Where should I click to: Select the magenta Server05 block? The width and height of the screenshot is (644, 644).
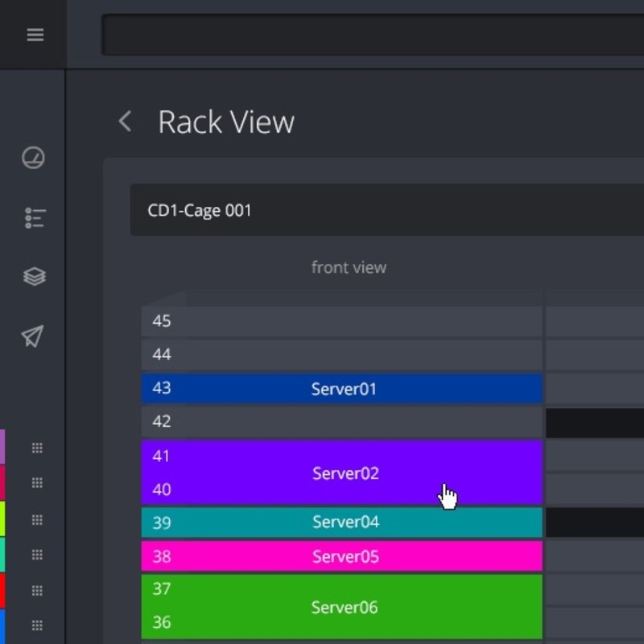(341, 556)
